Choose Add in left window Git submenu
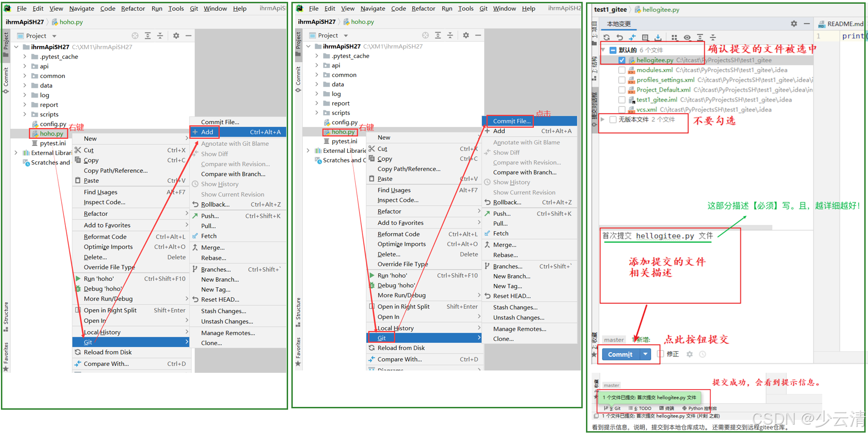868x434 pixels. (238, 132)
